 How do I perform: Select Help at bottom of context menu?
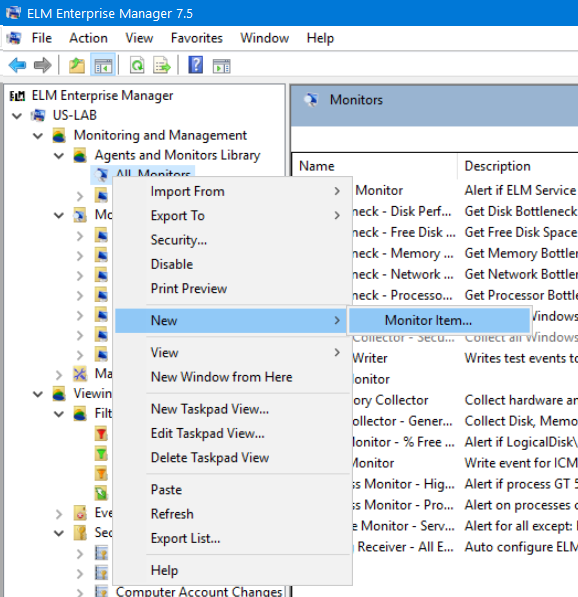click(x=233, y=570)
